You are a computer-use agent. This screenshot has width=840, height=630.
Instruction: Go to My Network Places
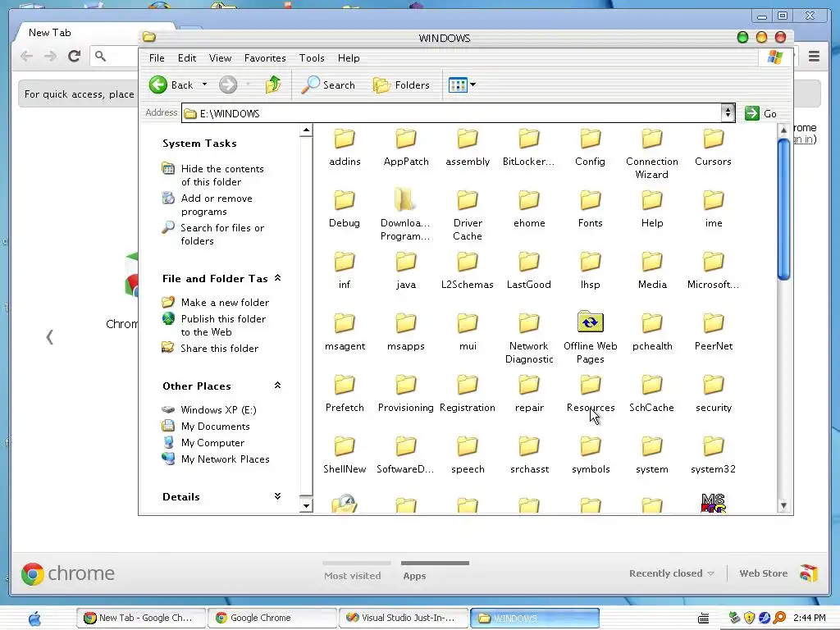(225, 459)
